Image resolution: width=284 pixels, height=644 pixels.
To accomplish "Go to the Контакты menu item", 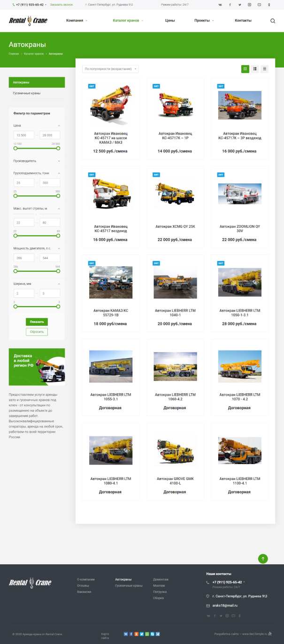I will point(243,21).
